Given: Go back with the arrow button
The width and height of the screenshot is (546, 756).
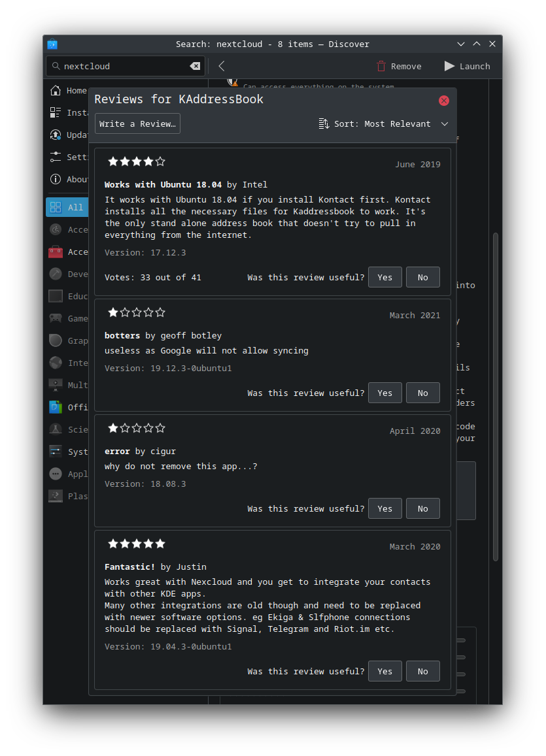Looking at the screenshot, I should point(222,66).
